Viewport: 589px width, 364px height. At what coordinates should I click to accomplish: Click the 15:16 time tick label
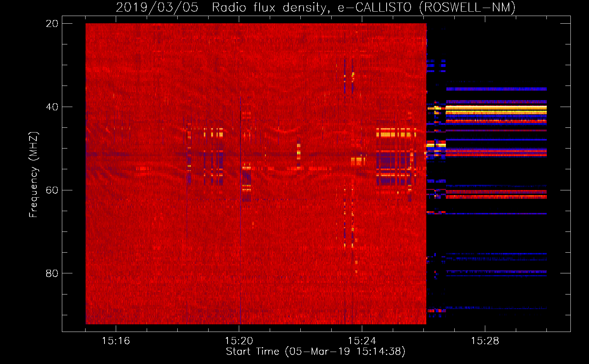click(116, 341)
